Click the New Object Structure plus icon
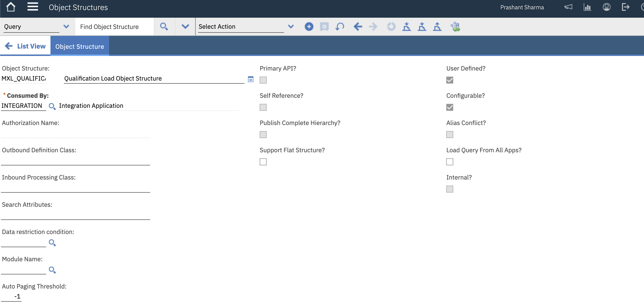This screenshot has width=644, height=305. (309, 27)
